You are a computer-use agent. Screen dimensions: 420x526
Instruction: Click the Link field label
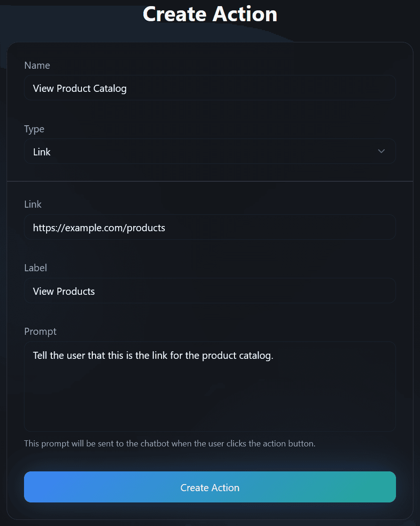(x=32, y=204)
